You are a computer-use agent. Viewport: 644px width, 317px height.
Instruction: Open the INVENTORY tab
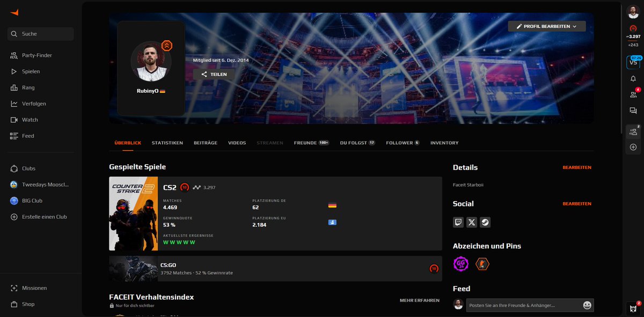444,143
